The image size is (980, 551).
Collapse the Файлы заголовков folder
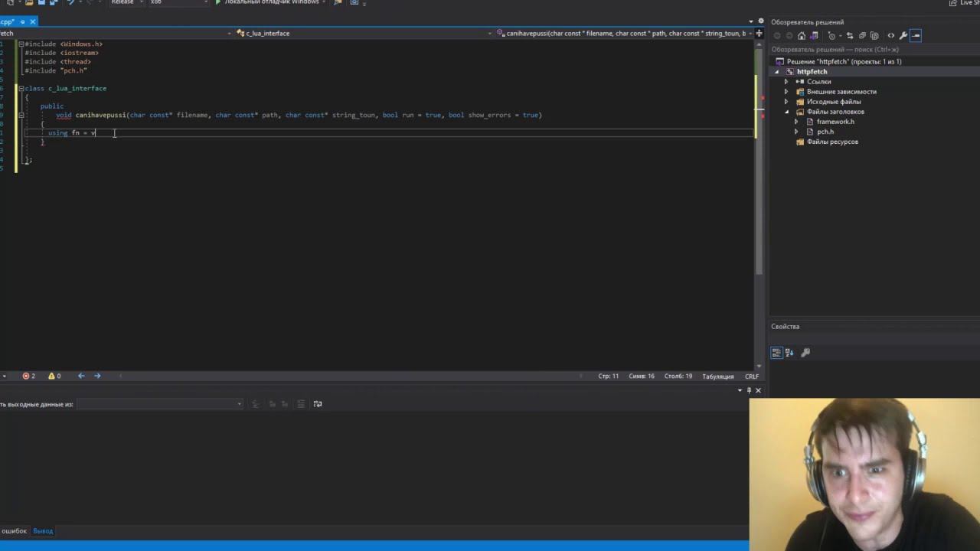[786, 112]
